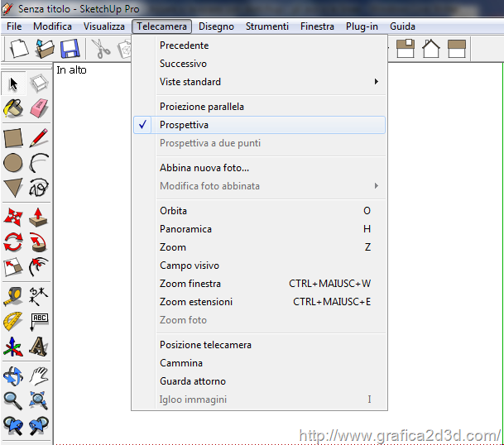The image size is (504, 445).
Task: Expand the Viste standard submenu
Action: tap(190, 82)
